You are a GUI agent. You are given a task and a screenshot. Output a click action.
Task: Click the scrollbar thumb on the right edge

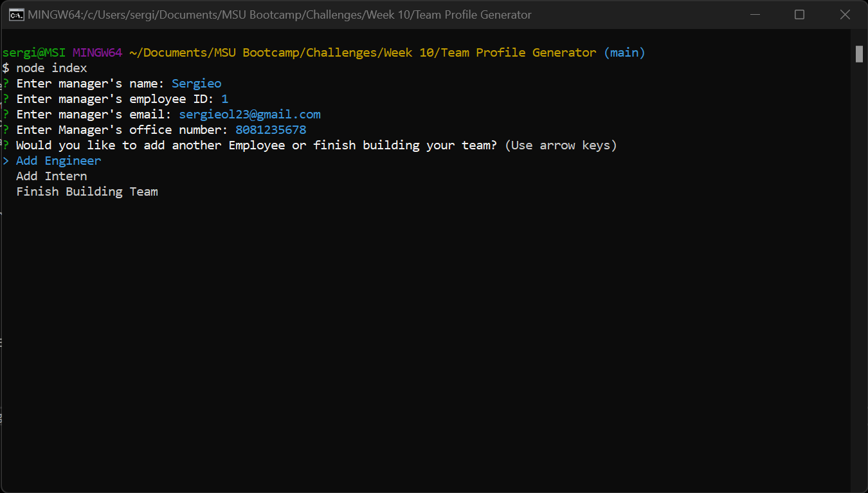(x=860, y=54)
